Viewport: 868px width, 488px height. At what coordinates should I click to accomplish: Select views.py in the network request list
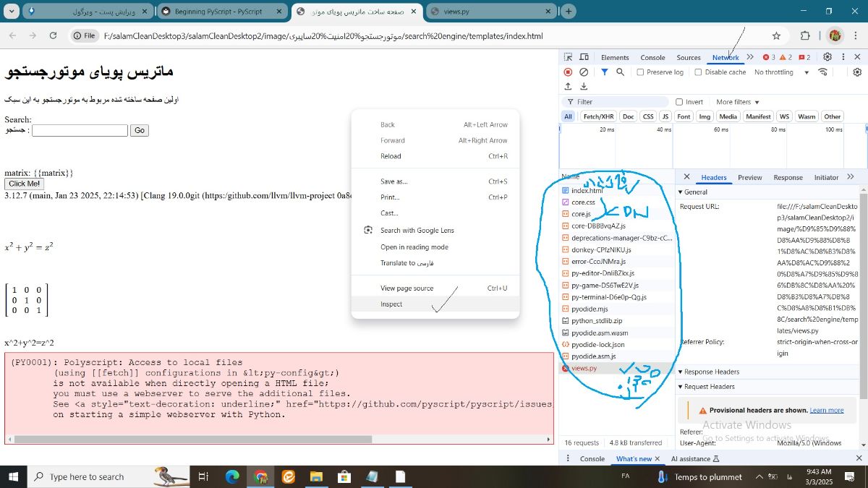tap(583, 368)
